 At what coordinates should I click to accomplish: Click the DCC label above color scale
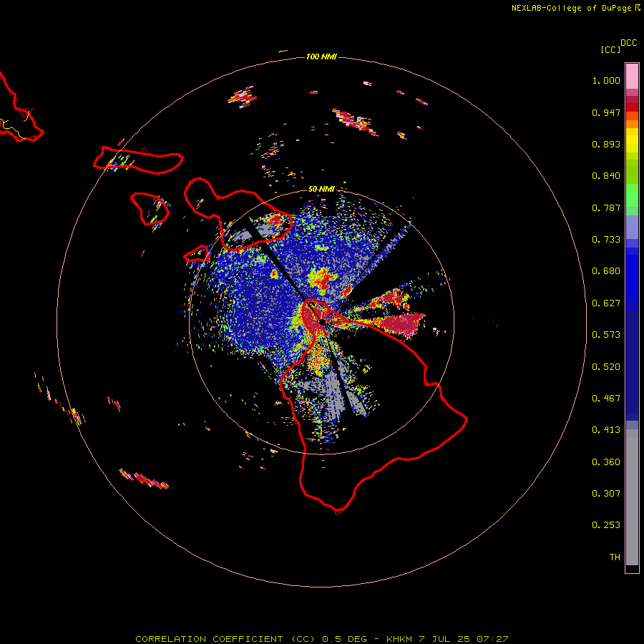629,43
